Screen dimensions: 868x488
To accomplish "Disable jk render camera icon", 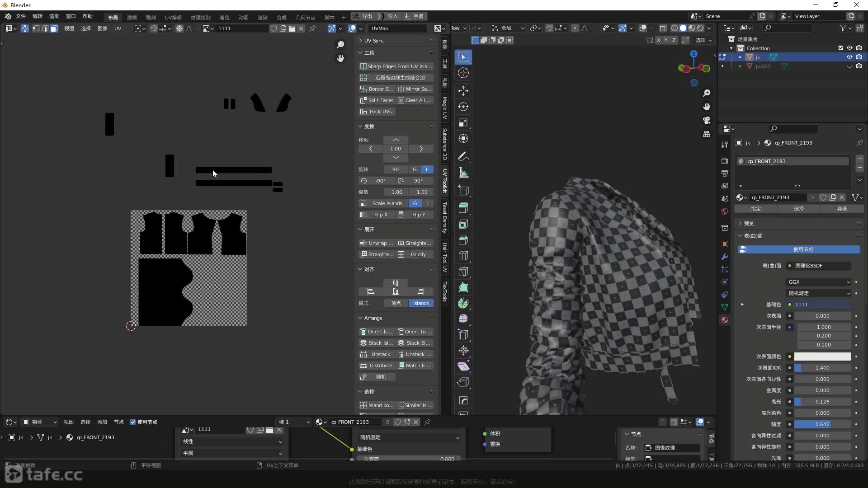I will point(859,57).
